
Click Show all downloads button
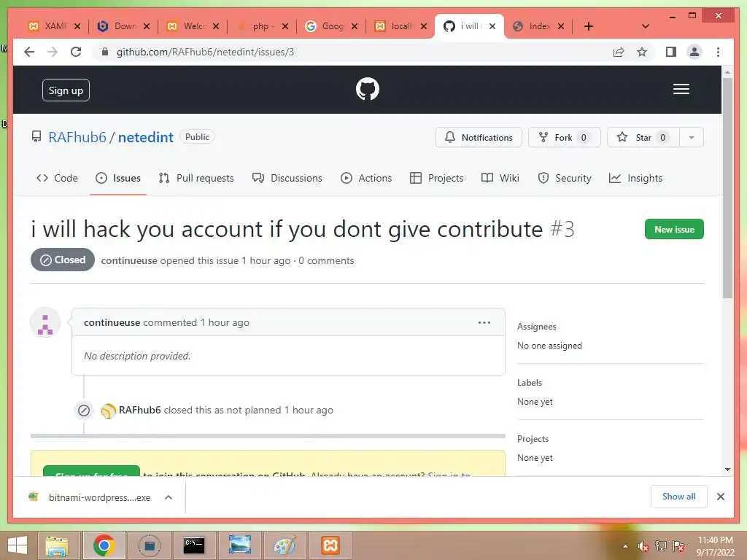coord(678,496)
